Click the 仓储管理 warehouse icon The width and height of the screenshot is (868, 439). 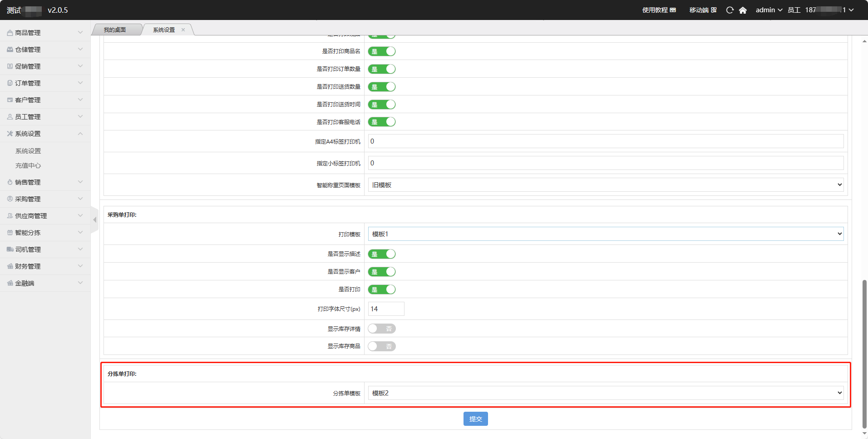pyautogui.click(x=10, y=50)
